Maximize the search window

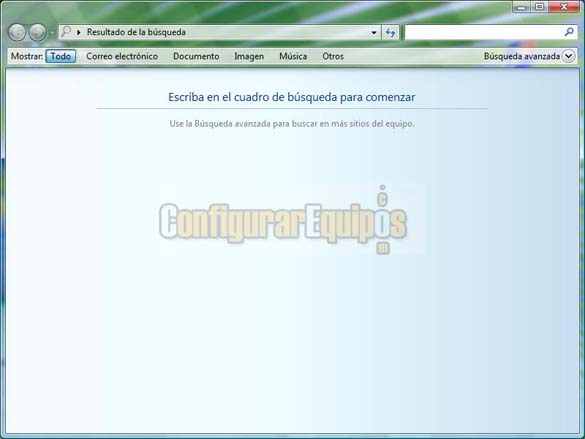(539, 7)
